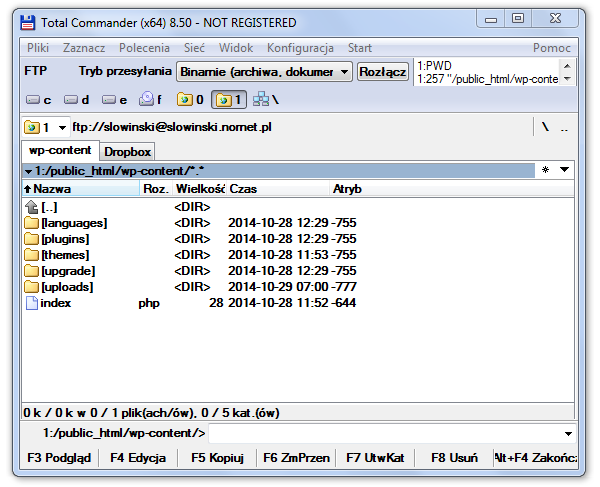
Task: Click F8 Usuń button
Action: [x=454, y=458]
